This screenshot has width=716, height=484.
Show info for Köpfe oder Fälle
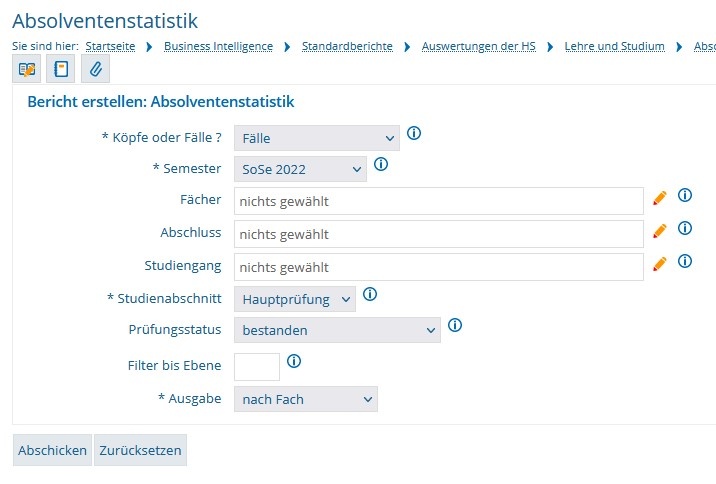coord(414,134)
